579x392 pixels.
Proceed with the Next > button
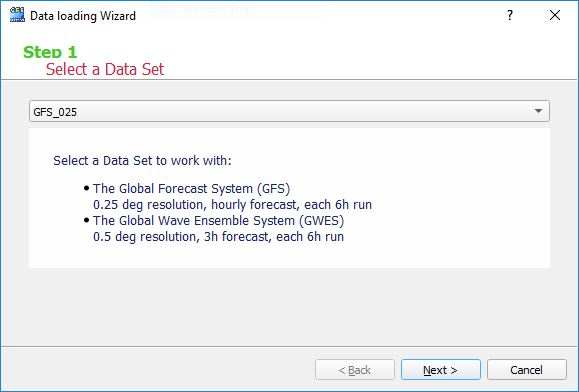click(x=441, y=369)
